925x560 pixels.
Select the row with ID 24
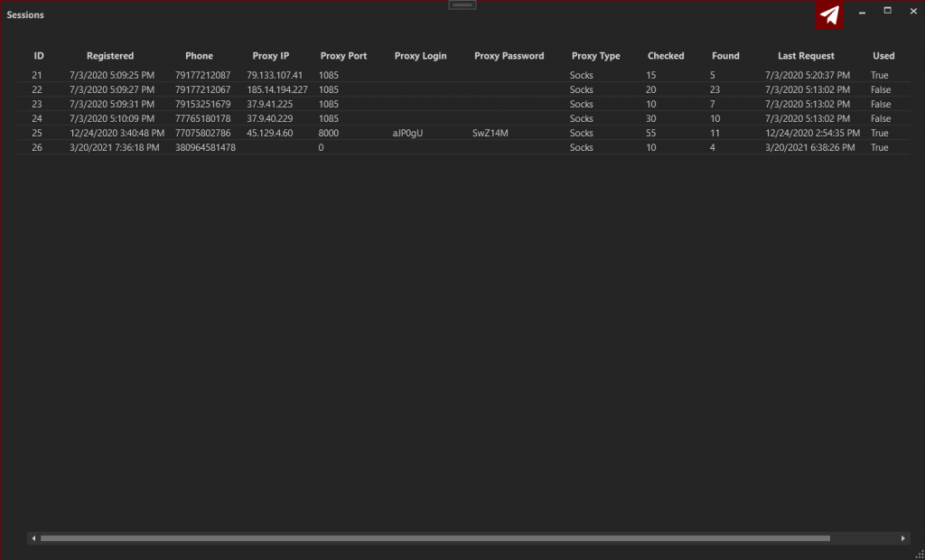click(x=462, y=118)
